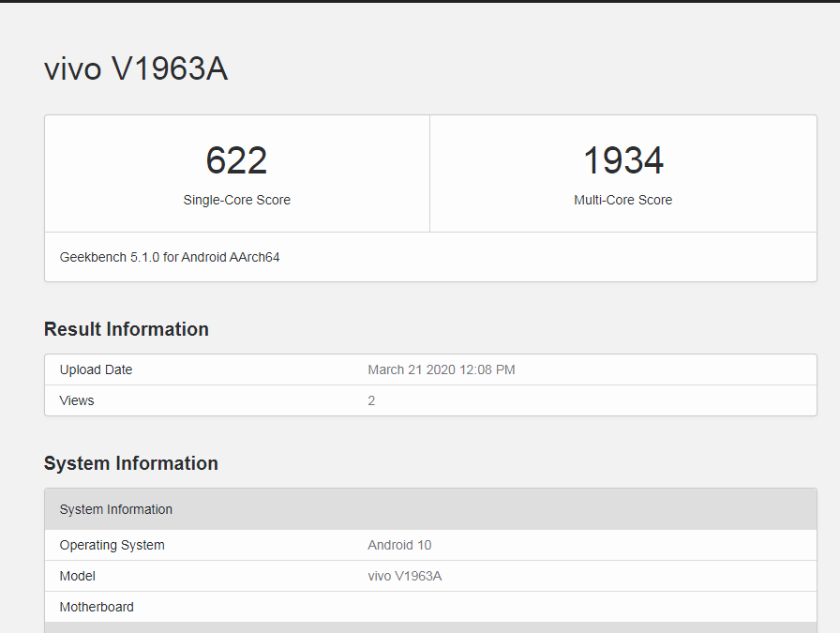This screenshot has height=633, width=840.
Task: Click the Views count value 2
Action: coord(371,400)
